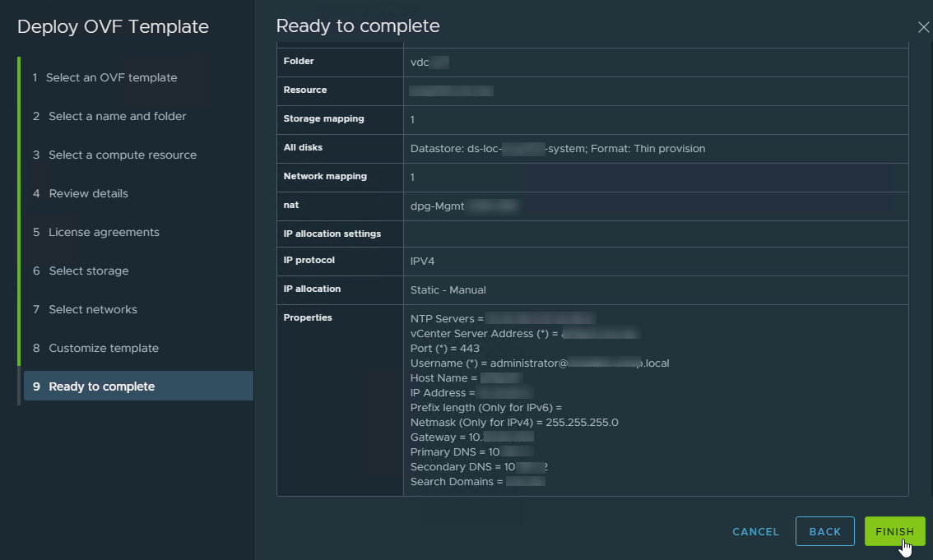Click the Static - Manual IP allocation value
This screenshot has height=560, width=933.
point(448,289)
